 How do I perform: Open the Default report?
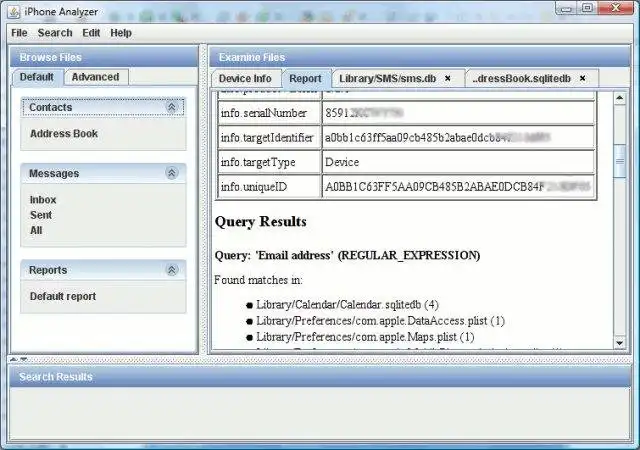pos(63,296)
